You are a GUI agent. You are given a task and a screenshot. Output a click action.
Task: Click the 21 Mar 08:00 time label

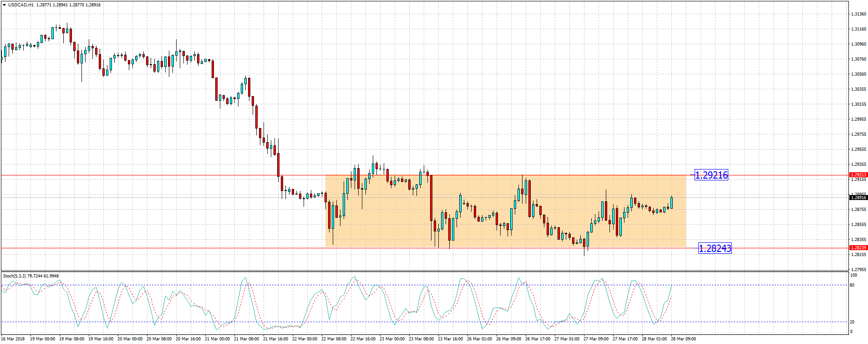246,339
